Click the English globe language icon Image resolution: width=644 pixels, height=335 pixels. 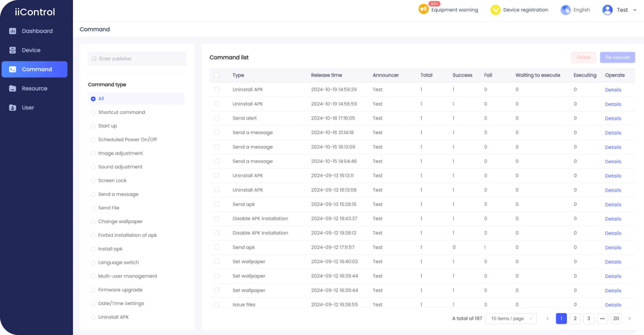566,10
